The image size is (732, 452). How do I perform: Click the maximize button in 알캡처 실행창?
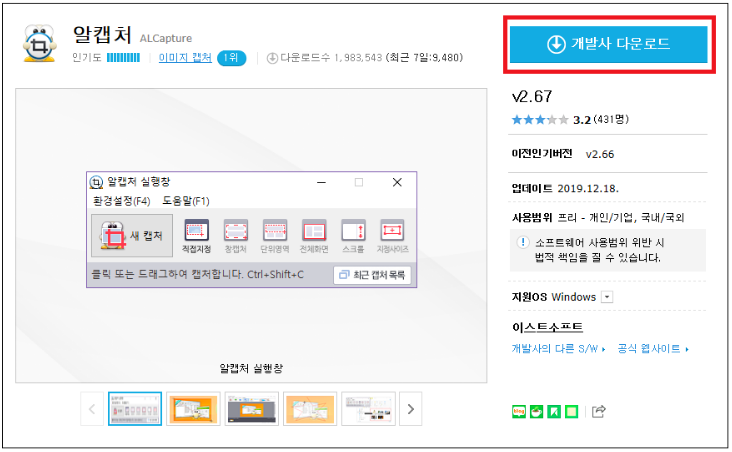tap(359, 182)
